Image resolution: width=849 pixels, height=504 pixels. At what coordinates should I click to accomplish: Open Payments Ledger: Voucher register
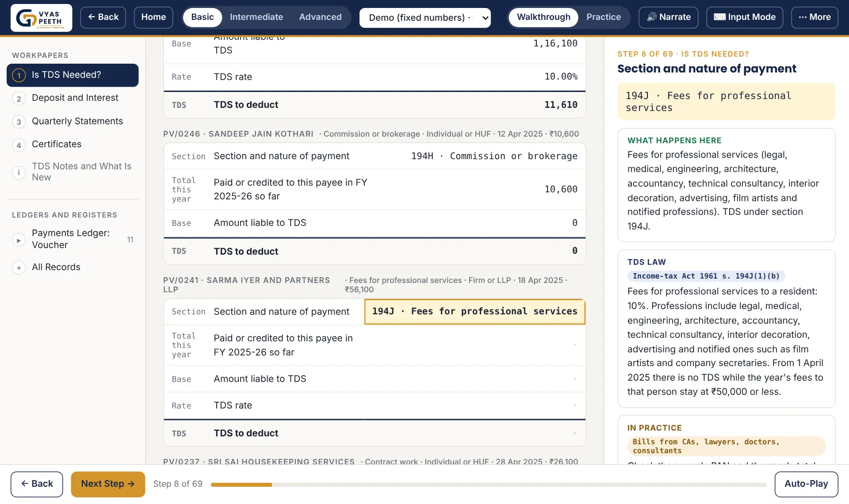[73, 239]
